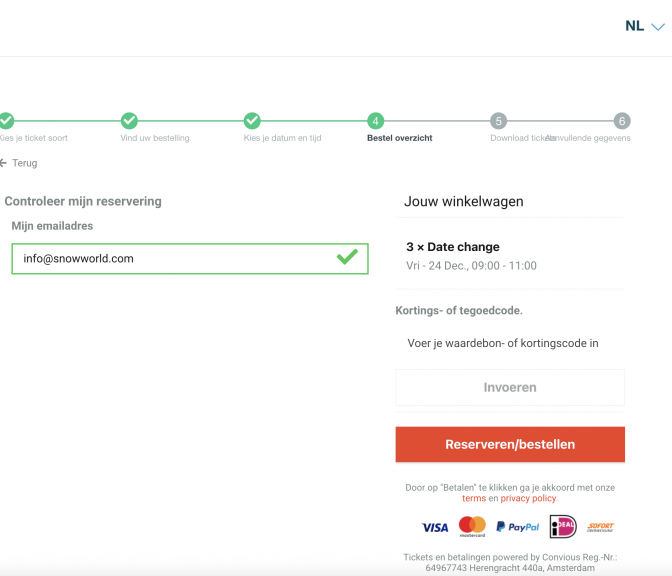The height and width of the screenshot is (576, 672).
Task: Jump to step 6 Aanvullende gegevens
Action: tap(622, 121)
